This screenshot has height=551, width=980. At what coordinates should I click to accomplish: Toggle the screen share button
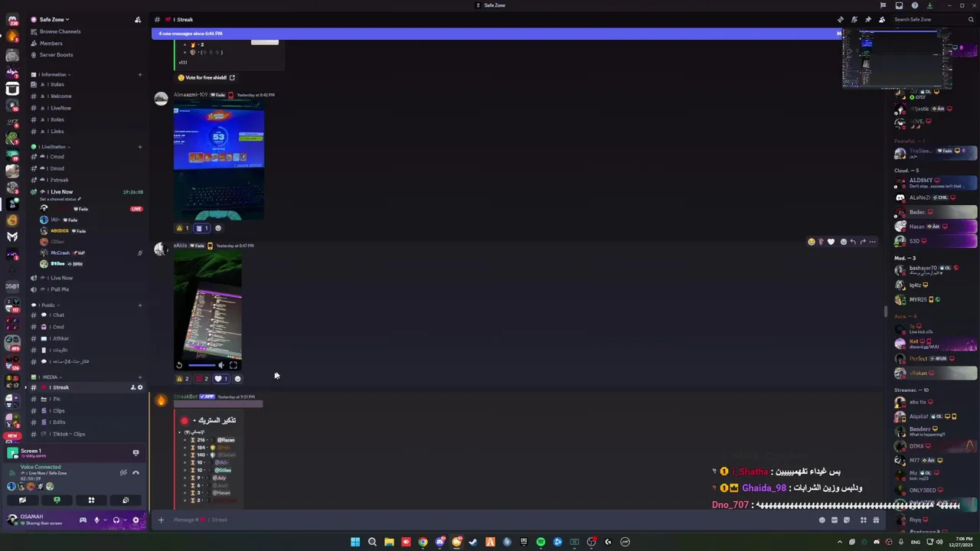(x=57, y=500)
